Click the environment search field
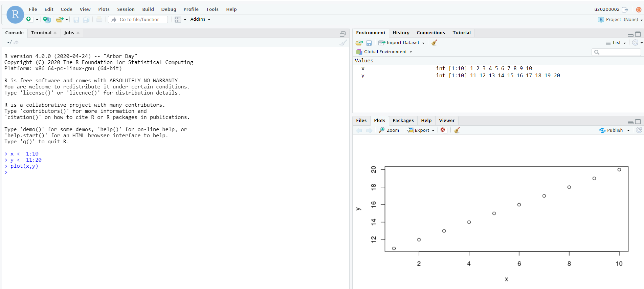644x289 pixels. 616,52
